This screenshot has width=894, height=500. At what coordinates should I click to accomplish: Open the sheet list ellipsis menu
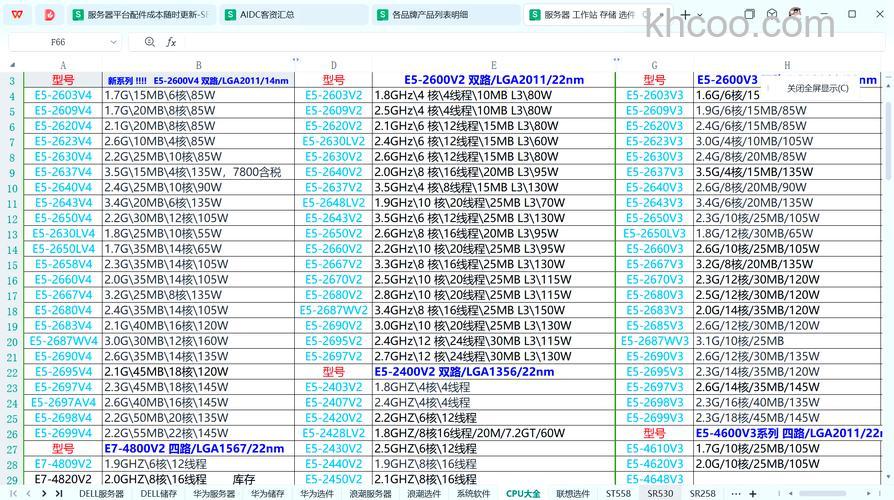[736, 493]
